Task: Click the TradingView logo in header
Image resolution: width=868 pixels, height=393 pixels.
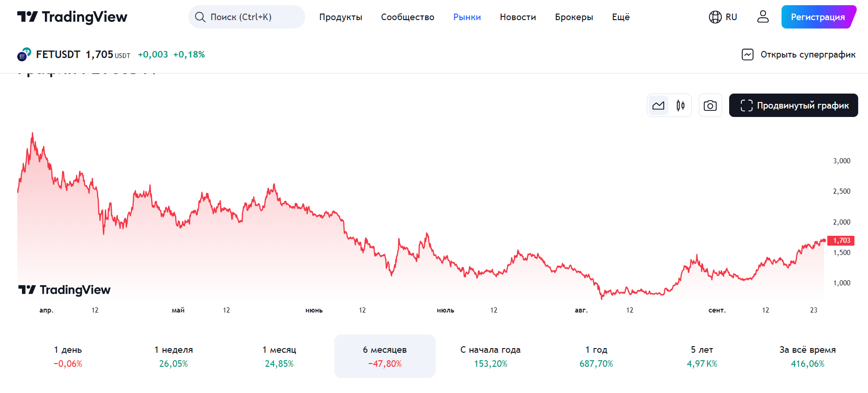Action: click(x=72, y=17)
